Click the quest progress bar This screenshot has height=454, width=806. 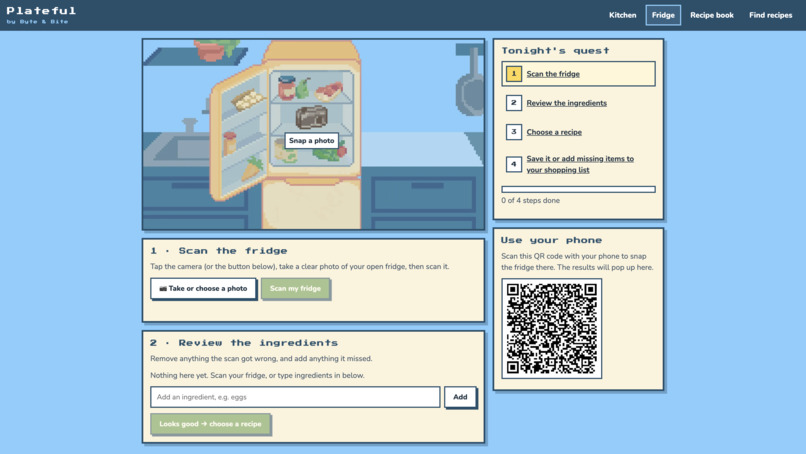pos(578,189)
